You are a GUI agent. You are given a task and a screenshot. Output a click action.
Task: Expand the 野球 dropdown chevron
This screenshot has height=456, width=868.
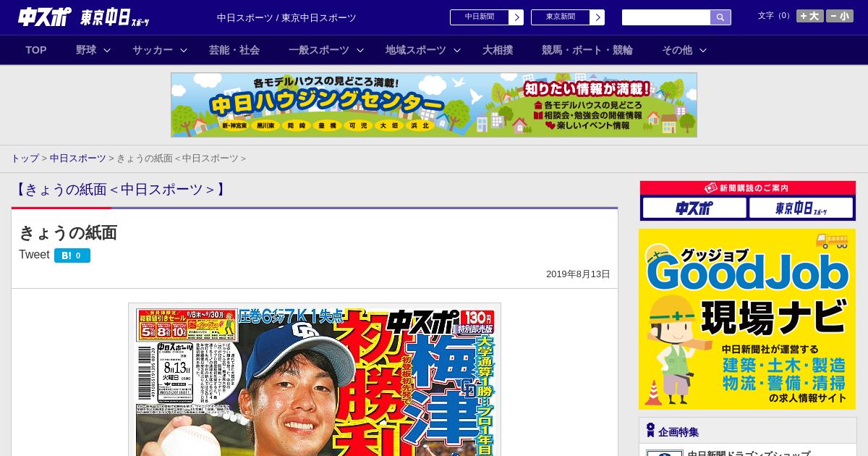(107, 50)
